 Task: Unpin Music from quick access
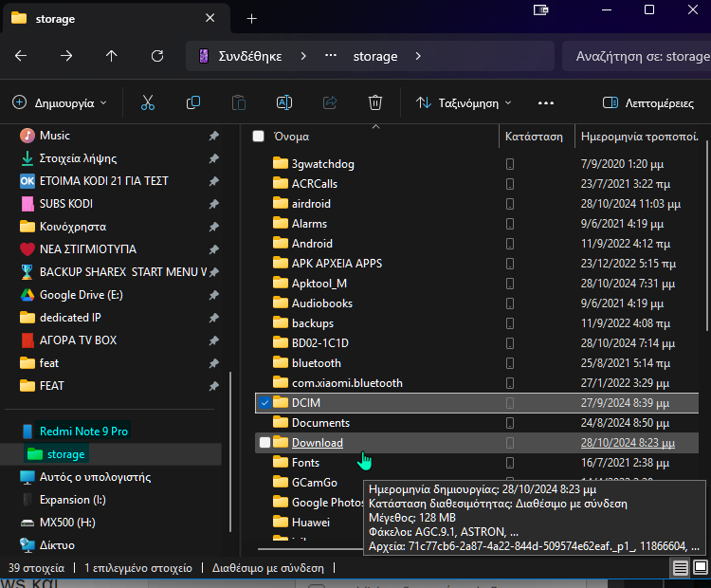click(214, 136)
